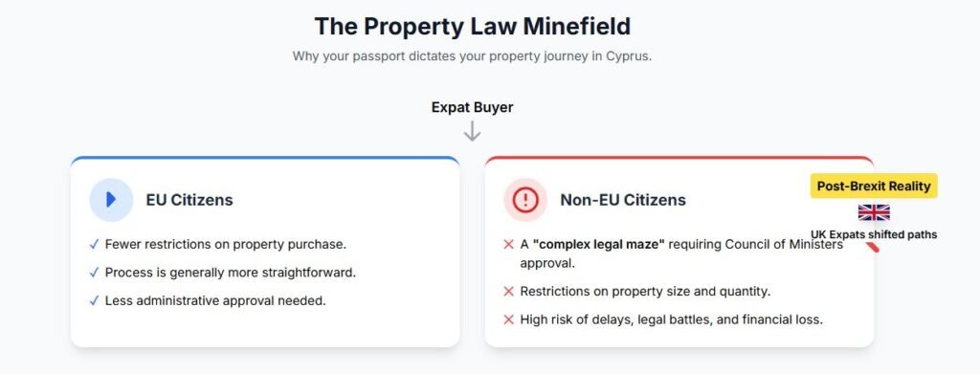Click red X beside Restrictions on property size
The image size is (980, 374).
(x=509, y=292)
